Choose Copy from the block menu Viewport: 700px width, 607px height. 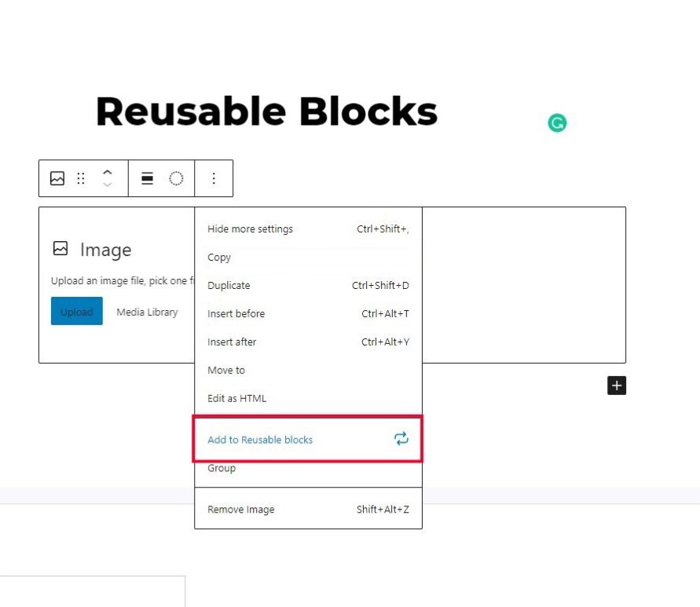tap(219, 258)
